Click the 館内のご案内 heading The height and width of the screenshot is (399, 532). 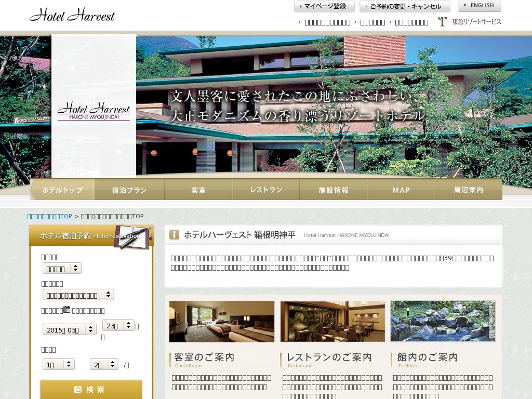[428, 357]
